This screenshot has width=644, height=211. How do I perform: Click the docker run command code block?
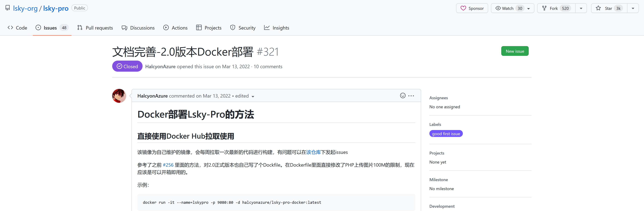point(276,202)
